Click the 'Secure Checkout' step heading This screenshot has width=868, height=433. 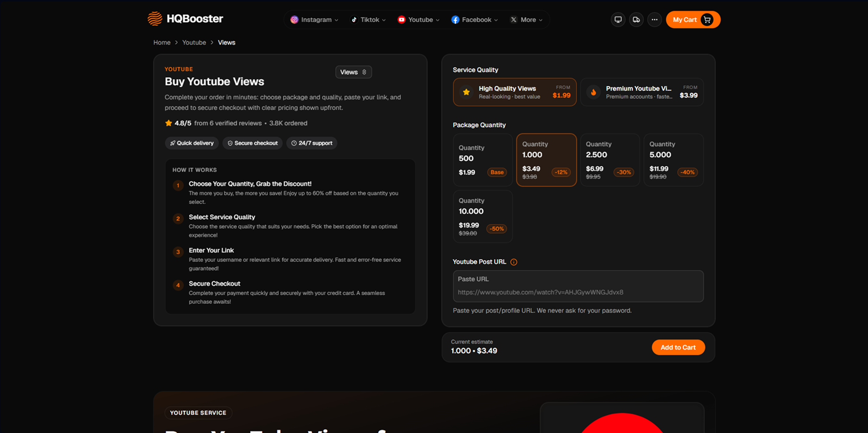[x=214, y=284]
